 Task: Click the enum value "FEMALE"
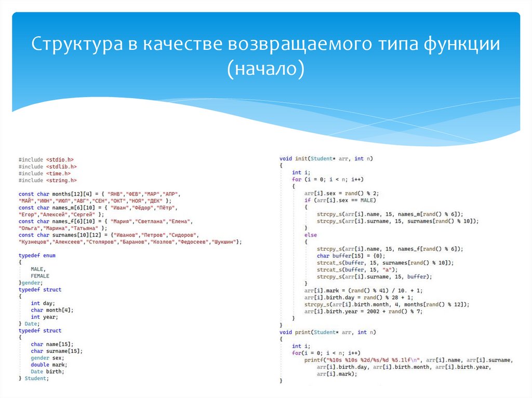39,276
